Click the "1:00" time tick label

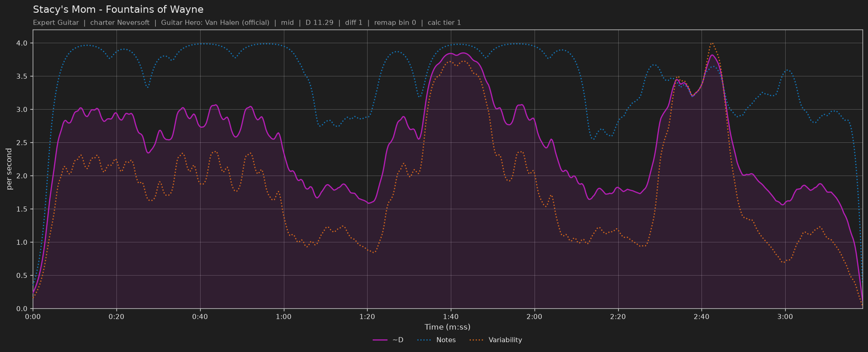point(284,317)
